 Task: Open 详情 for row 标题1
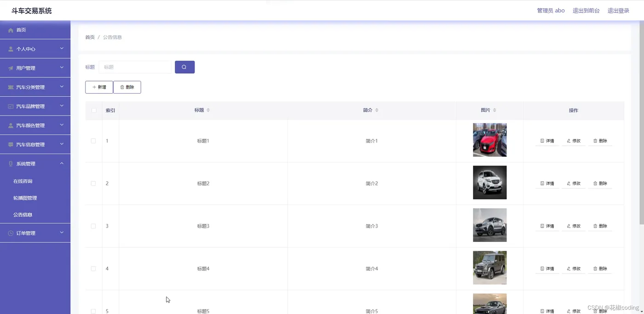click(547, 141)
